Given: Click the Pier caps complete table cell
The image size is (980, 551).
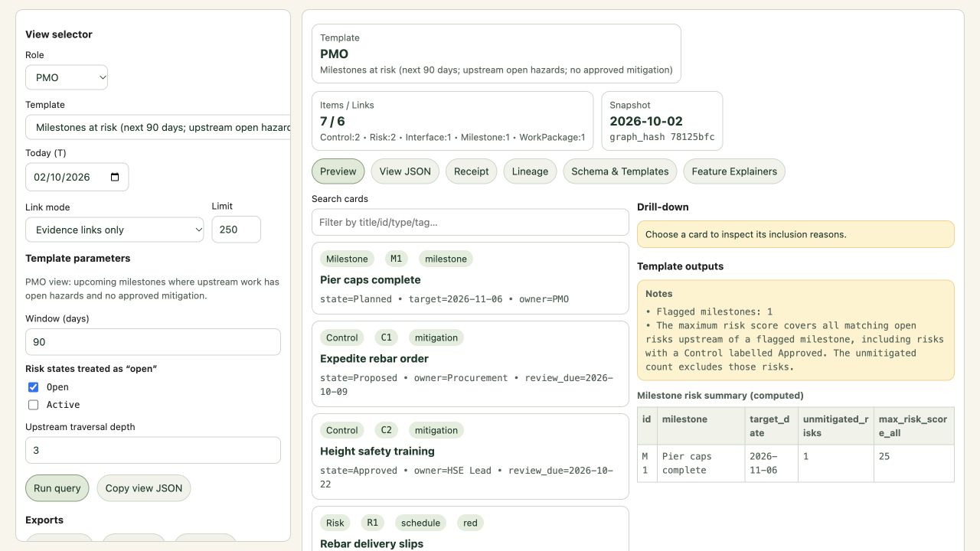Looking at the screenshot, I should [x=701, y=463].
